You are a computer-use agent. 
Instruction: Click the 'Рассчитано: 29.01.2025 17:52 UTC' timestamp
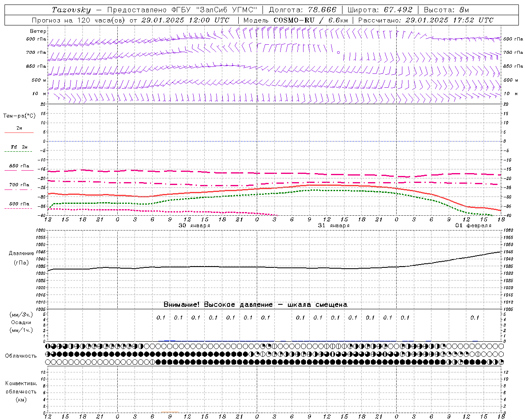tap(426, 20)
